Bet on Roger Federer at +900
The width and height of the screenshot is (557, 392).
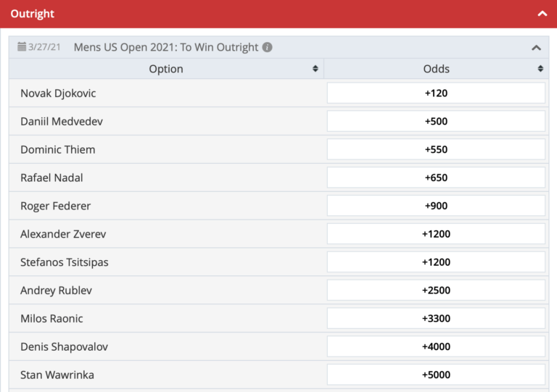tap(436, 206)
